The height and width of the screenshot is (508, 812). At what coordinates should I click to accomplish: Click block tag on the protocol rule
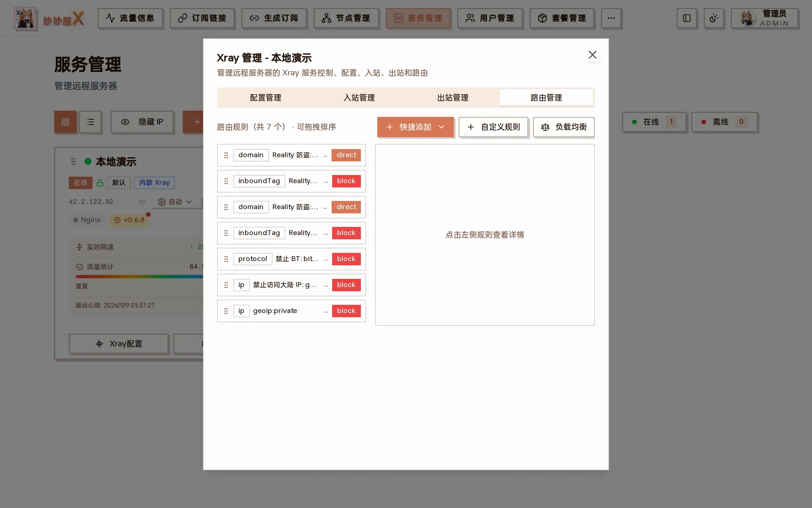click(346, 259)
